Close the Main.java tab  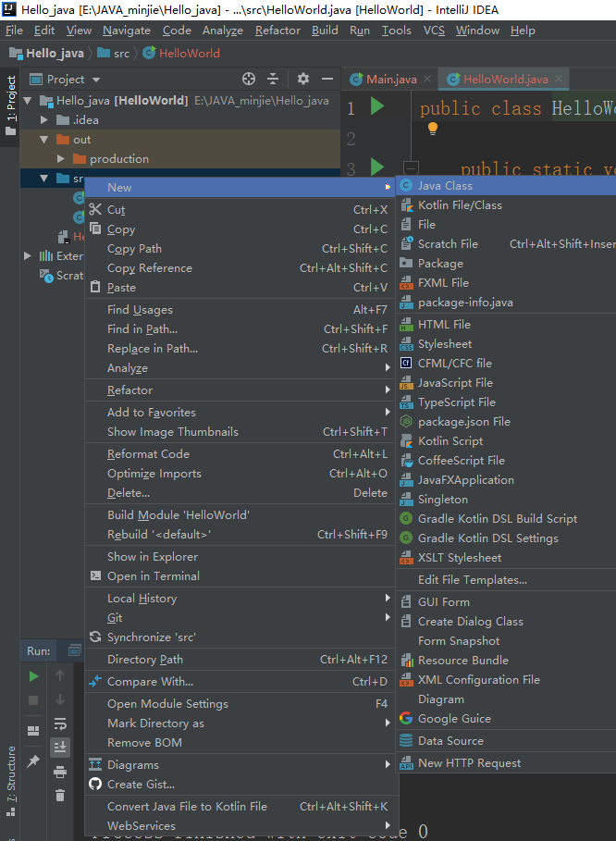[x=426, y=79]
